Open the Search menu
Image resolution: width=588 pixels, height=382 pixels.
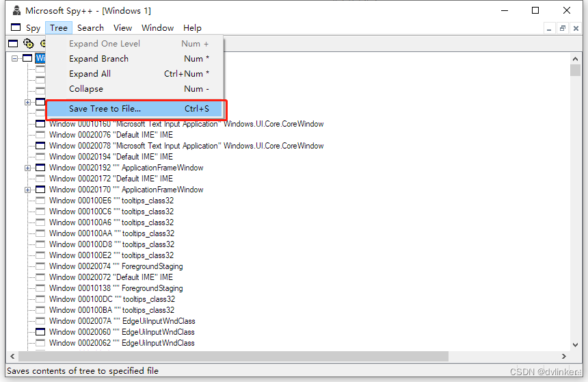pos(90,28)
